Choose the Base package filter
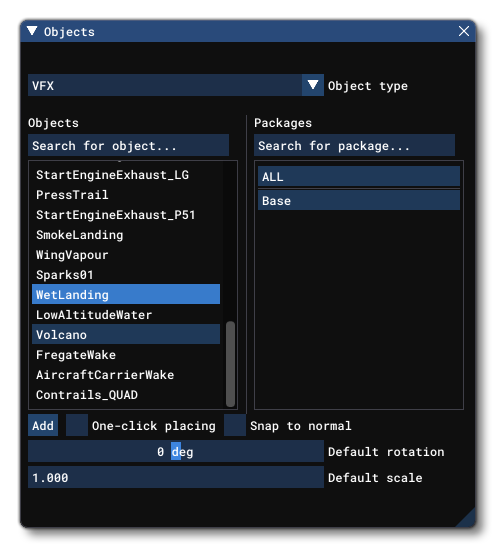Screen dimensions: 496x548 (359, 200)
